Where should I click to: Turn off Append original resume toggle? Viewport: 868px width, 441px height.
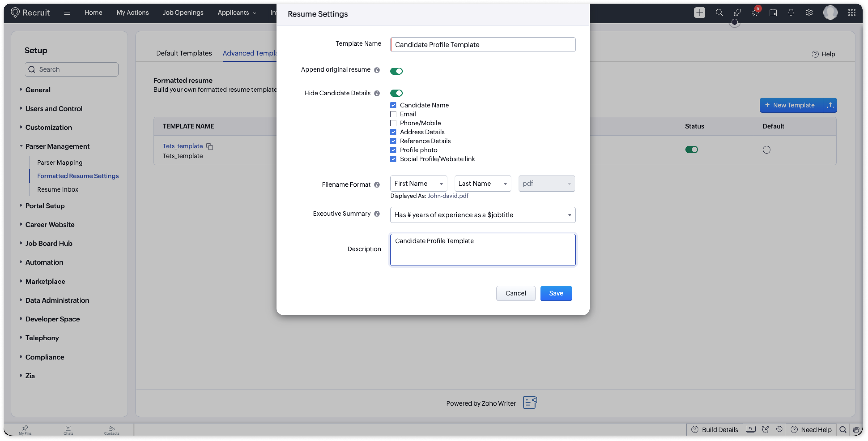pos(396,71)
